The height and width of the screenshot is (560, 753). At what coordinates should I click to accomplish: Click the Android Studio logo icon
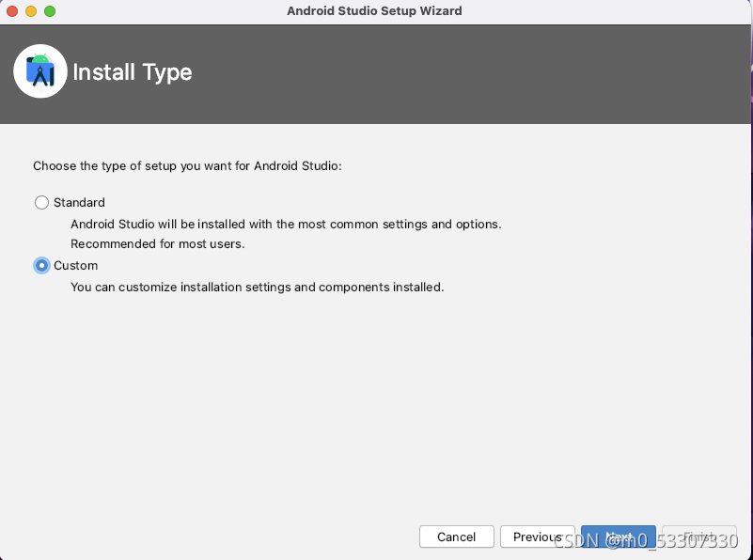[40, 71]
